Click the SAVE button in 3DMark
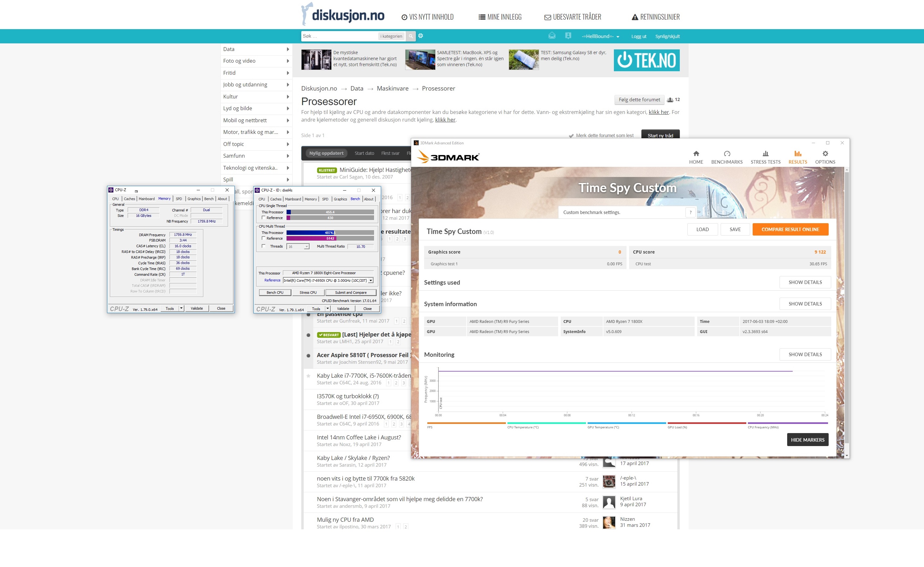Viewport: 924px width, 567px height. 735,229
